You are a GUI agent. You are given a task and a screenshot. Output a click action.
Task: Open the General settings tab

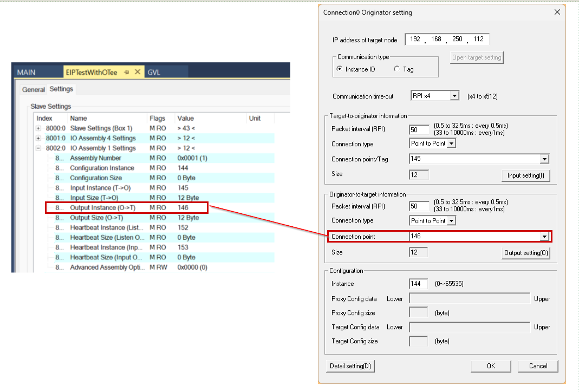click(x=34, y=89)
